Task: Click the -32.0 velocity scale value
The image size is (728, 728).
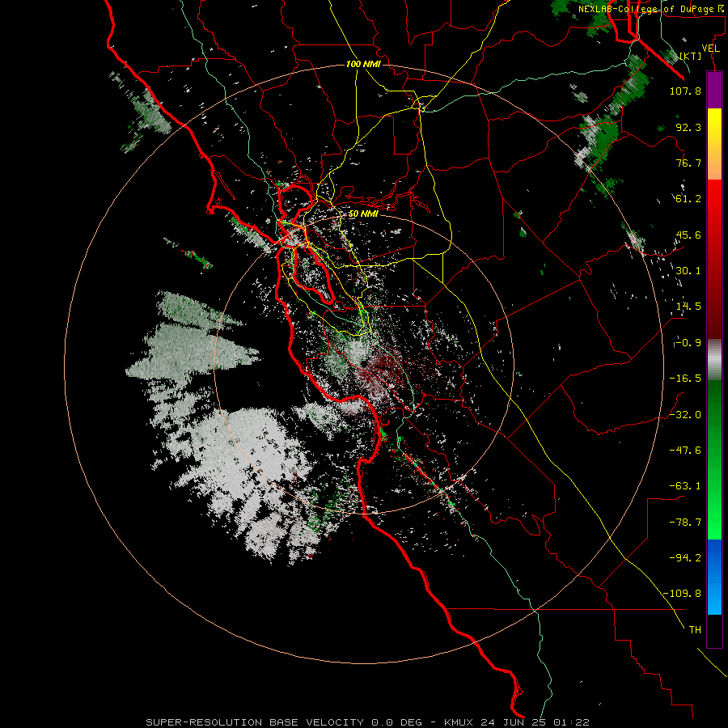Action: [x=685, y=415]
